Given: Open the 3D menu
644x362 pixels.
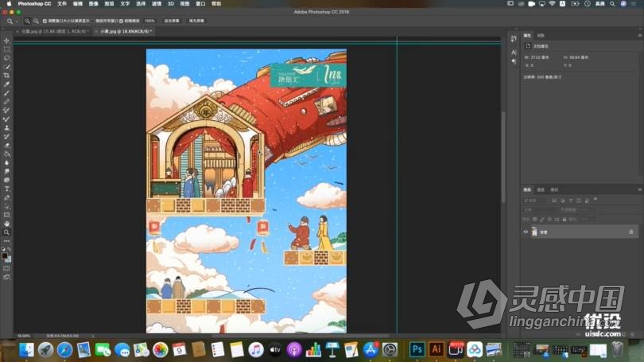Looking at the screenshot, I should (x=171, y=4).
